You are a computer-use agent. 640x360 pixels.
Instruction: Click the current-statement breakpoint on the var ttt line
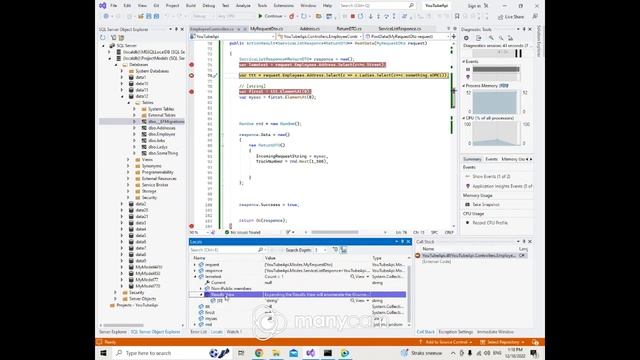(x=191, y=76)
